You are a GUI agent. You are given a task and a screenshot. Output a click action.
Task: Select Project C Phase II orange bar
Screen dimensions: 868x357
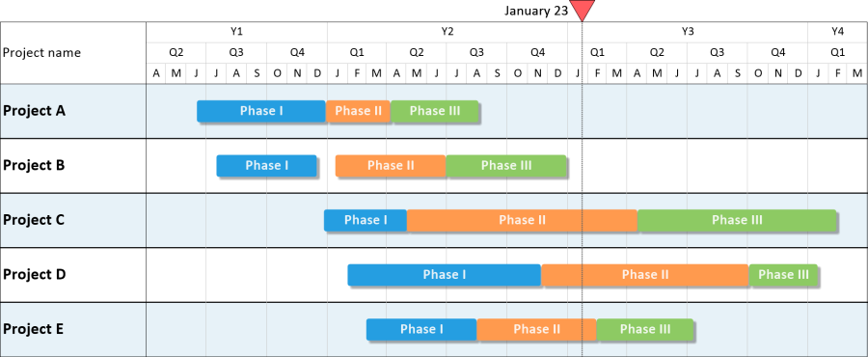click(522, 220)
